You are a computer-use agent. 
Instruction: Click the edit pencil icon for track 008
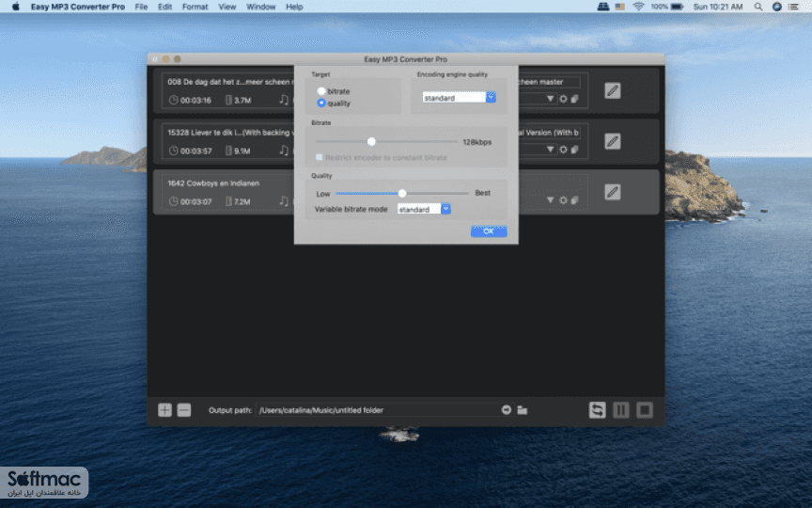point(612,90)
